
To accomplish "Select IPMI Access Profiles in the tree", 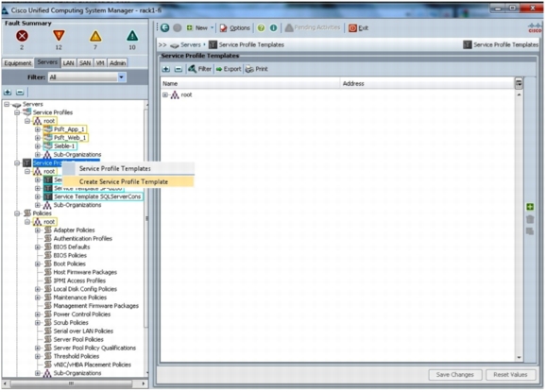I will (79, 281).
